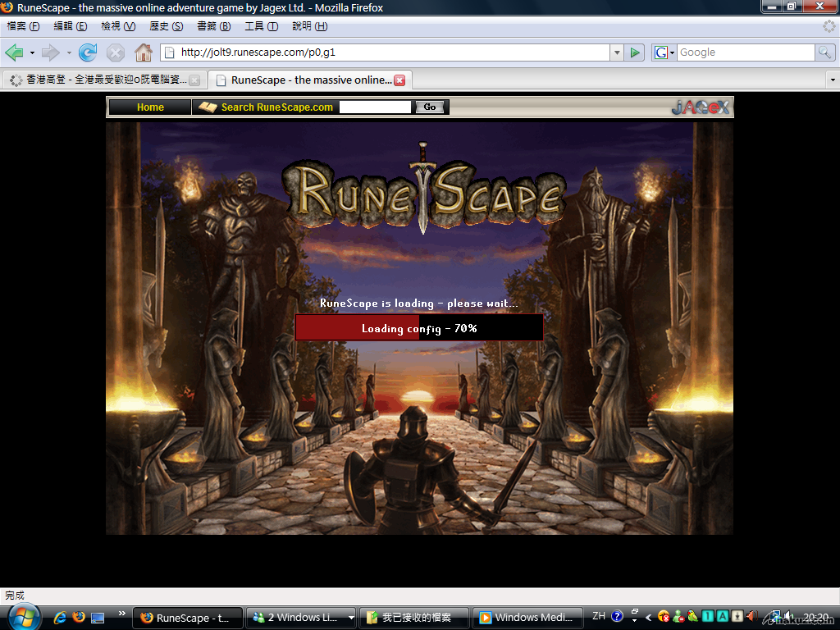Switch to RuneScape taskbar button
Screen dimensions: 840x630
(188, 618)
